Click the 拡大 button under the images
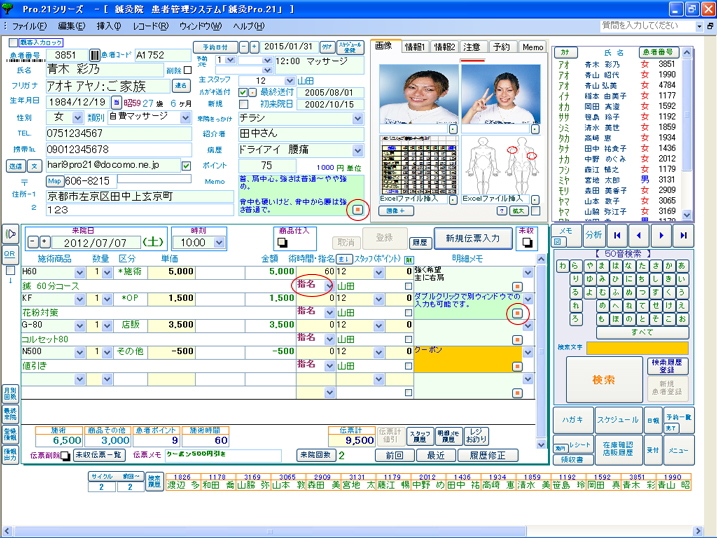The image size is (717, 538). click(x=519, y=211)
